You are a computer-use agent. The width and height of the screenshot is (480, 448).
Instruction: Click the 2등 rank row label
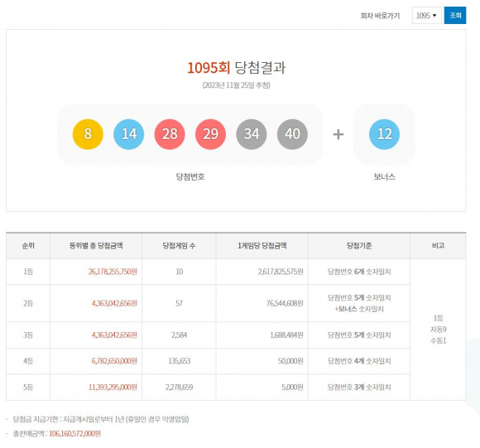coord(28,303)
